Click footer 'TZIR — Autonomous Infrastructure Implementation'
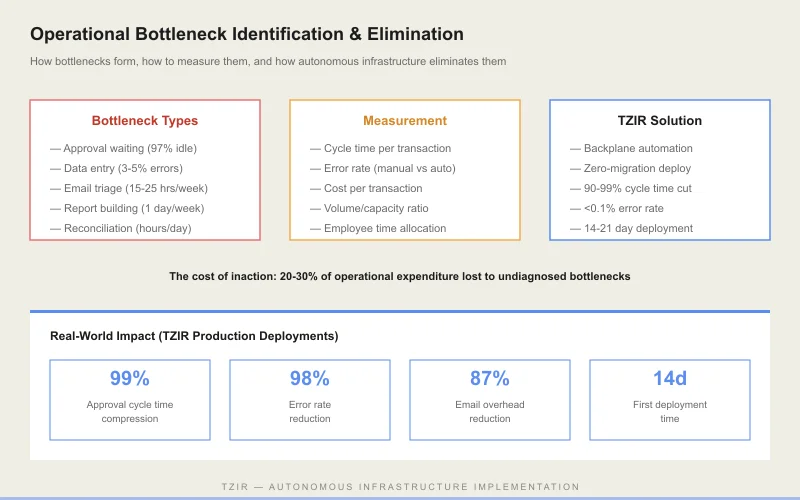The height and width of the screenshot is (500, 800). point(401,487)
